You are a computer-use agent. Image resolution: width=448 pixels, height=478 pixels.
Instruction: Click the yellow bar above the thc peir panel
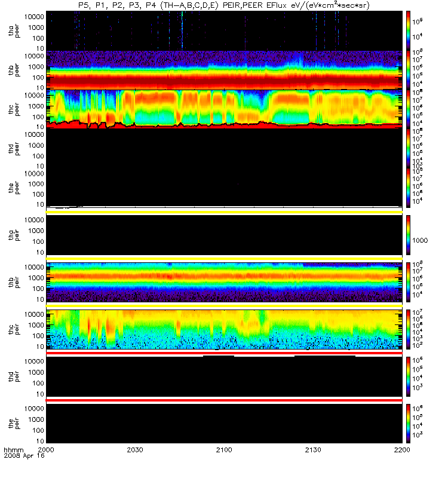point(224,306)
